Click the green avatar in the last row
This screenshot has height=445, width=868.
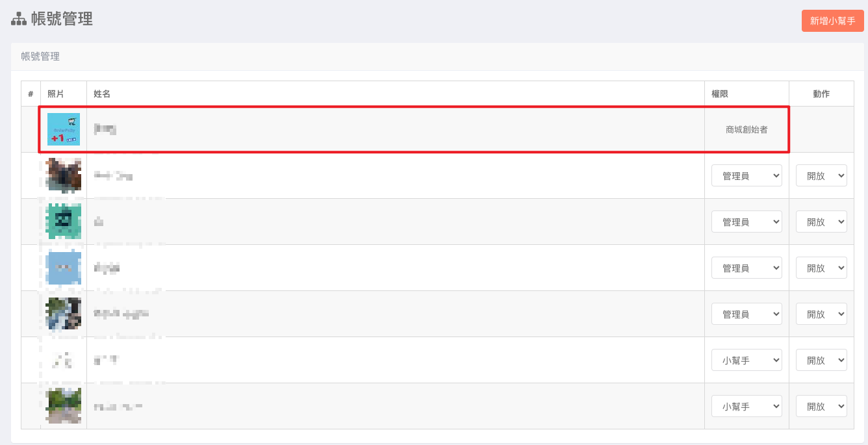pyautogui.click(x=64, y=406)
